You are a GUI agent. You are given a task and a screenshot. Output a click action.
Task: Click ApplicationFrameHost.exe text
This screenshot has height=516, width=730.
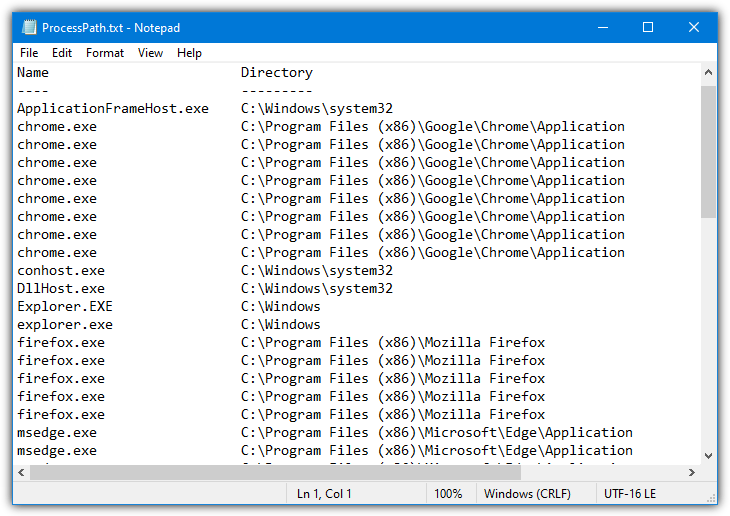pos(113,109)
